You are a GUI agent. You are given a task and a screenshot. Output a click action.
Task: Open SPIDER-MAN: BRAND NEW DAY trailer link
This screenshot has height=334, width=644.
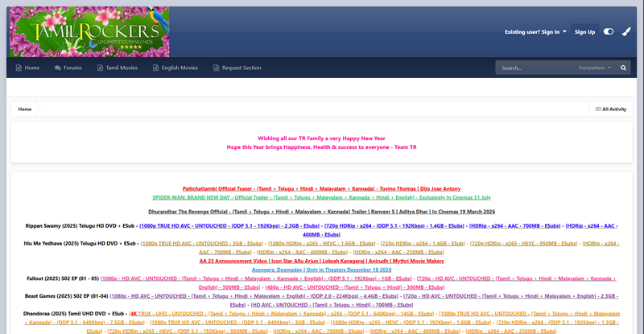pos(321,197)
